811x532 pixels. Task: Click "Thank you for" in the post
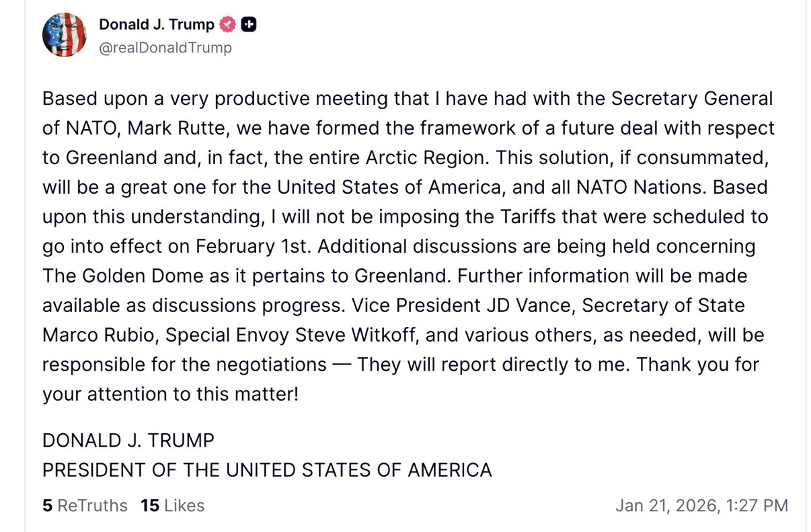[697, 365]
